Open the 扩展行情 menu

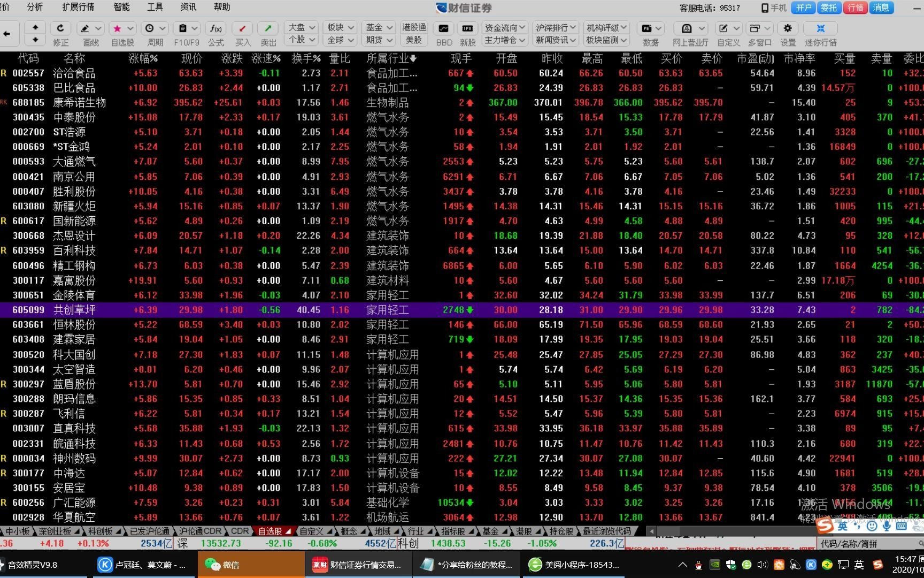coord(78,7)
